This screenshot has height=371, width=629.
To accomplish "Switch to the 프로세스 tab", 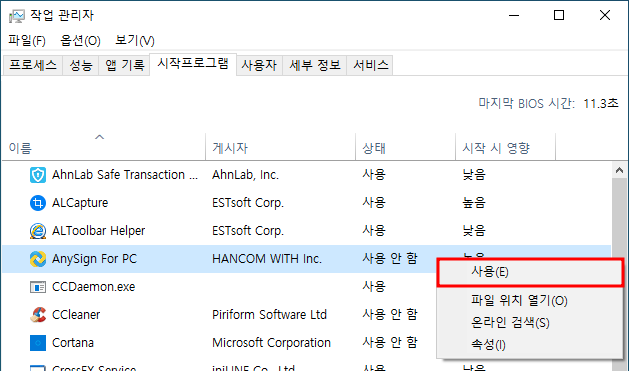I will point(33,65).
